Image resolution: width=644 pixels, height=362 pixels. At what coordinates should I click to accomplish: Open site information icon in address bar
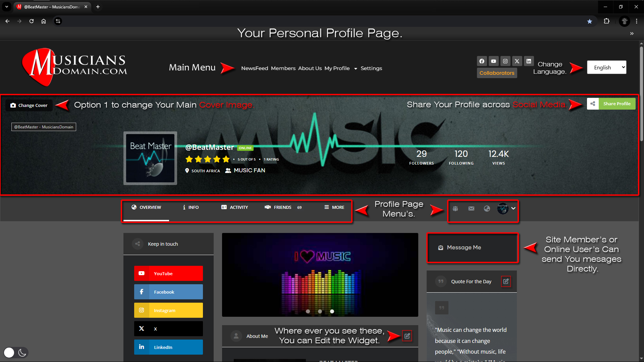coord(58,21)
